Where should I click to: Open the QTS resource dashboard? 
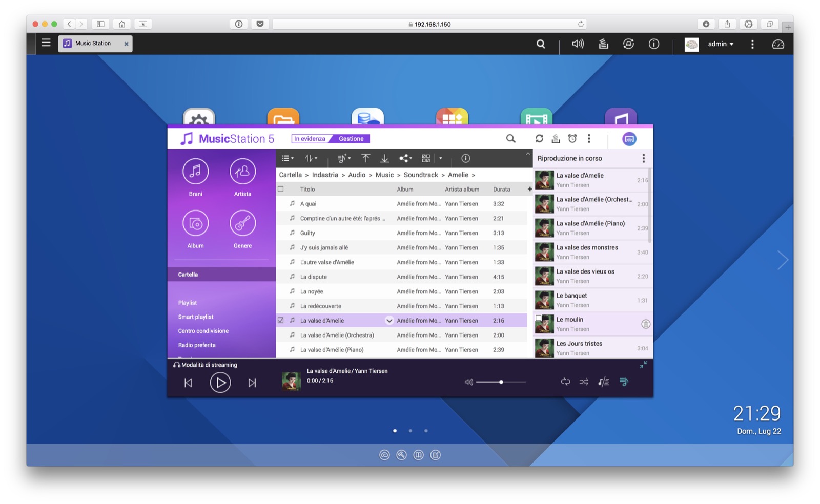pos(778,44)
